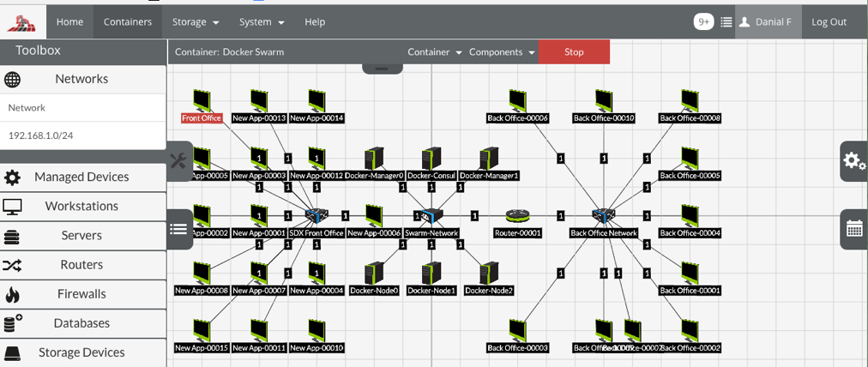Expand the Managed Devices toolbox section
Image resolution: width=868 pixels, height=367 pixels.
(x=83, y=177)
